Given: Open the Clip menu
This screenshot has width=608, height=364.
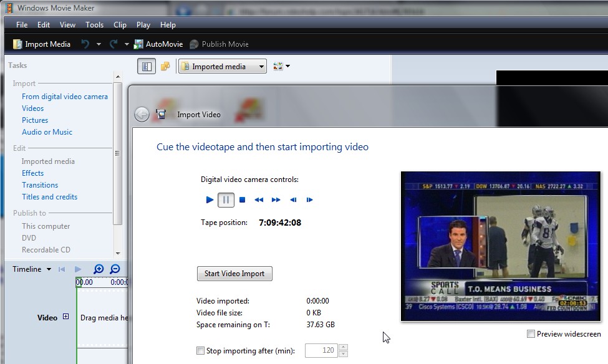Looking at the screenshot, I should coord(120,25).
